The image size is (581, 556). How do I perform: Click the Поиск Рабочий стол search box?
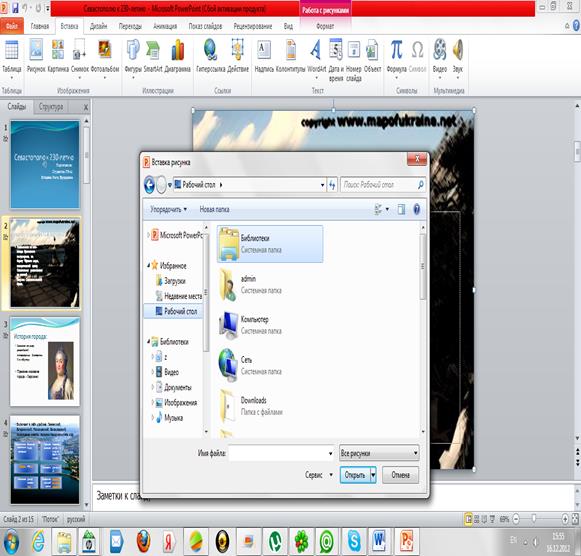pos(382,184)
